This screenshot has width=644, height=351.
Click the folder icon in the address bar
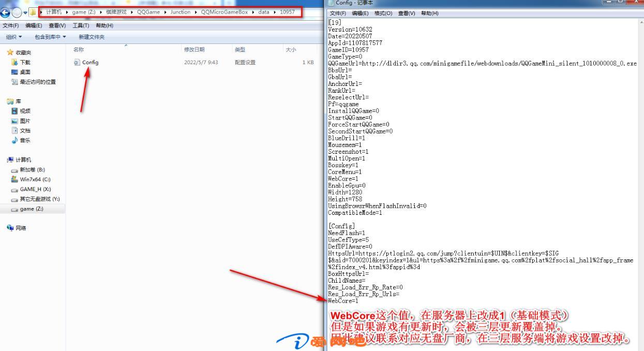point(33,12)
